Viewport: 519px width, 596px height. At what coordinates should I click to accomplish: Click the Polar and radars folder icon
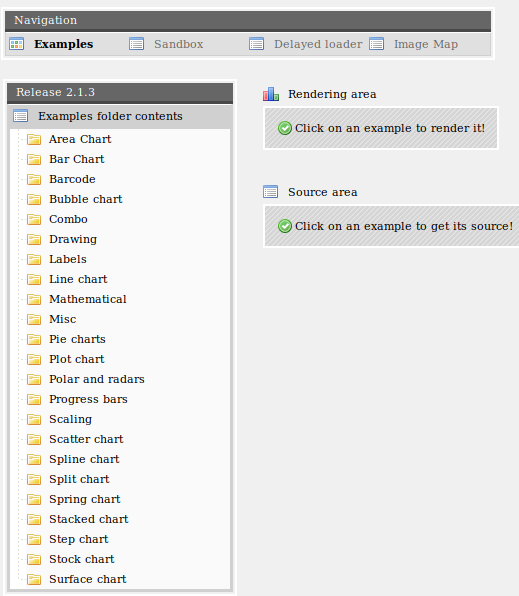tap(34, 379)
